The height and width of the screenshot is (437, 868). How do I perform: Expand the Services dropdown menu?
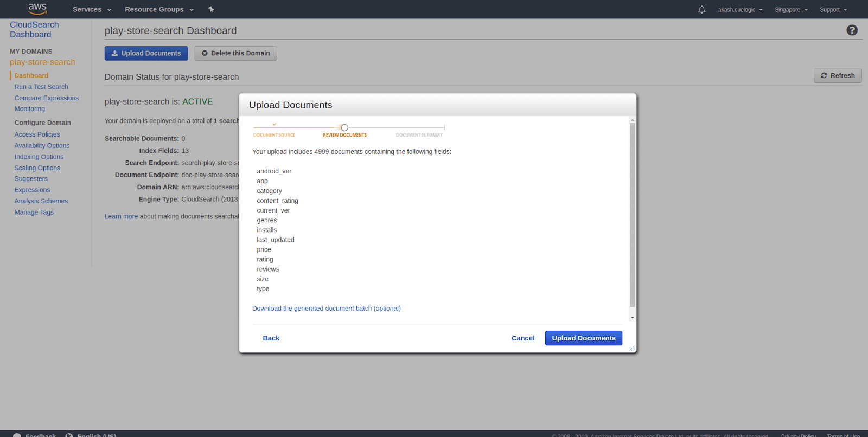click(92, 10)
